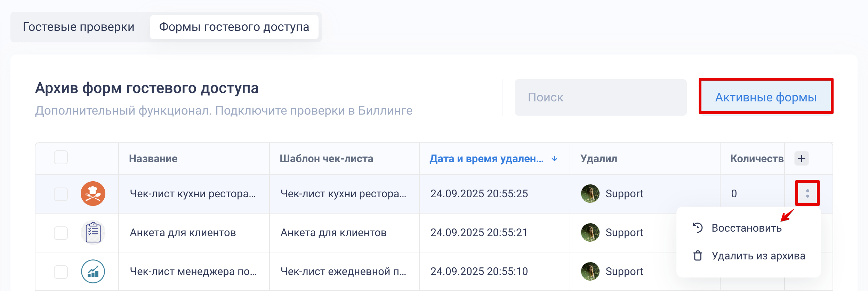Open the three-dot menu for the first row

coord(807,193)
